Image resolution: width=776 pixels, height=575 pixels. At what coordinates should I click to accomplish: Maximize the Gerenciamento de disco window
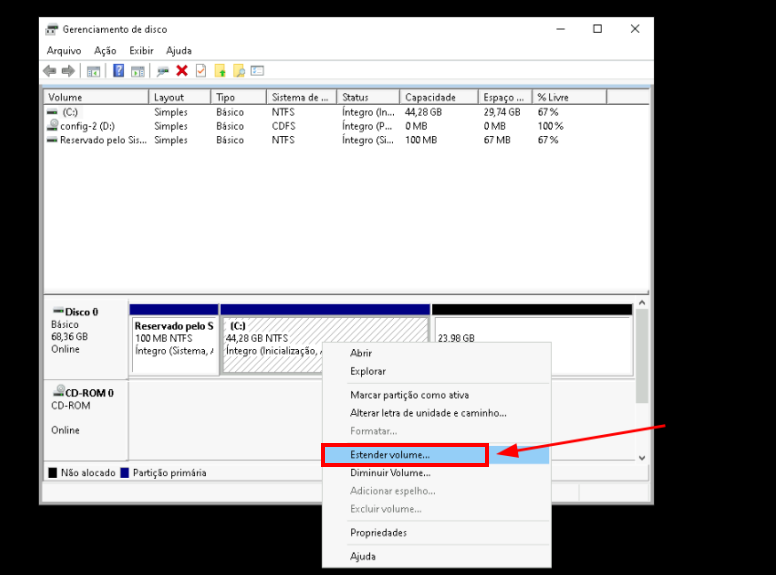[x=597, y=29]
